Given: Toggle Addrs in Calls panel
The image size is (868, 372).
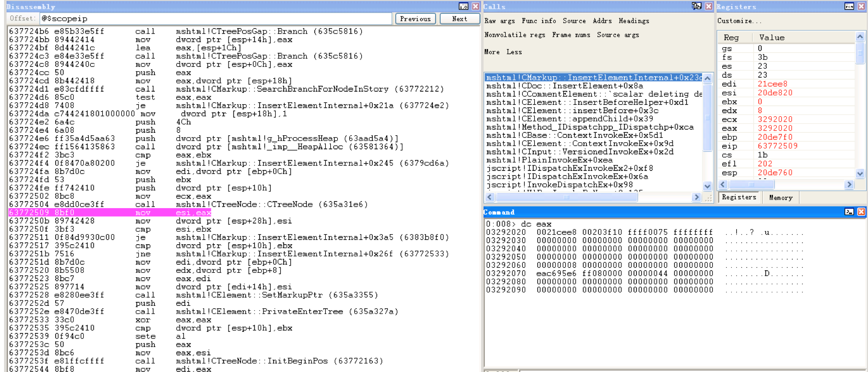Looking at the screenshot, I should pos(602,21).
